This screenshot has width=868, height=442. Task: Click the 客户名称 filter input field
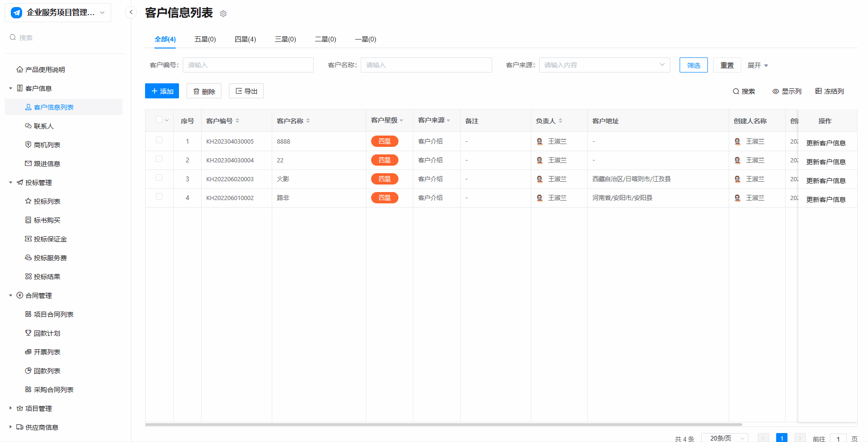426,65
